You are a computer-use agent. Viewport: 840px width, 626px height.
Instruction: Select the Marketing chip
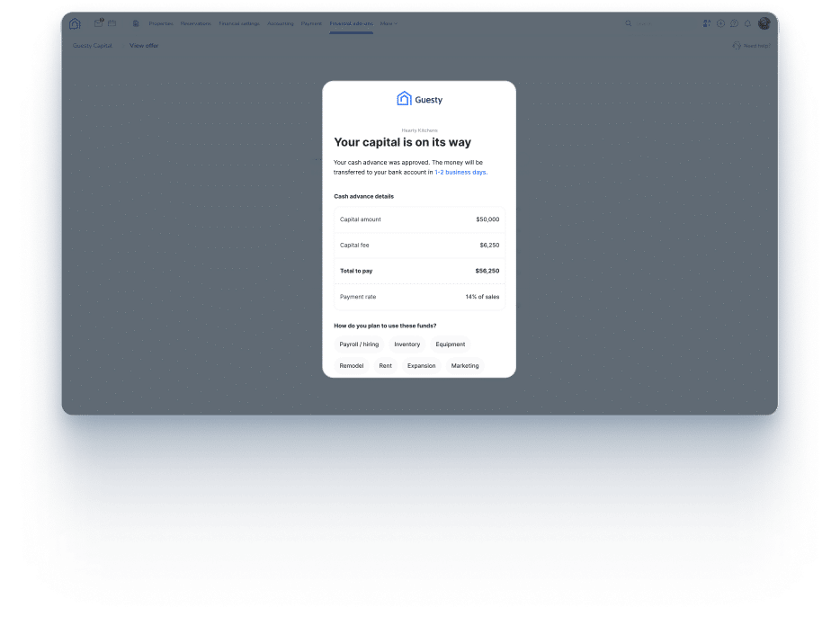point(464,365)
